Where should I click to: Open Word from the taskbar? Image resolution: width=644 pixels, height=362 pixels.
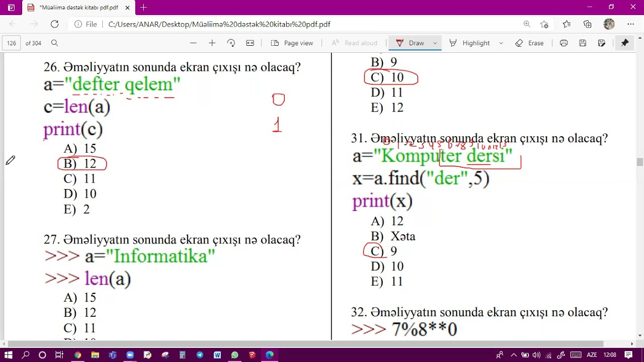(x=217, y=355)
